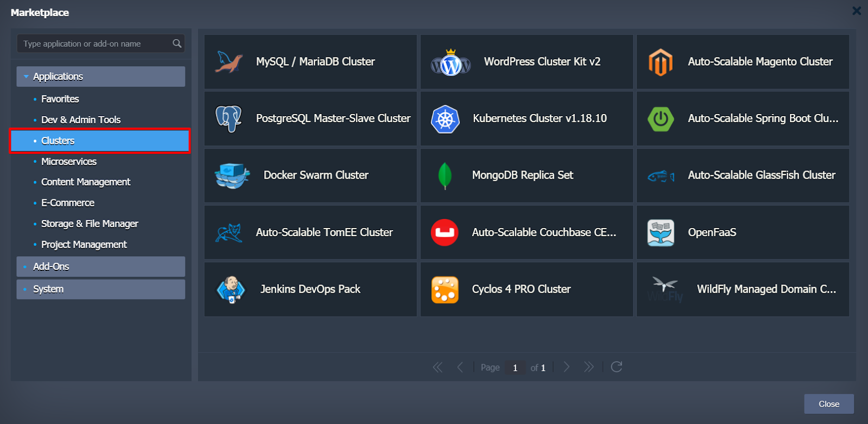Close Marketplace with the X icon
This screenshot has height=424, width=868.
[x=857, y=11]
